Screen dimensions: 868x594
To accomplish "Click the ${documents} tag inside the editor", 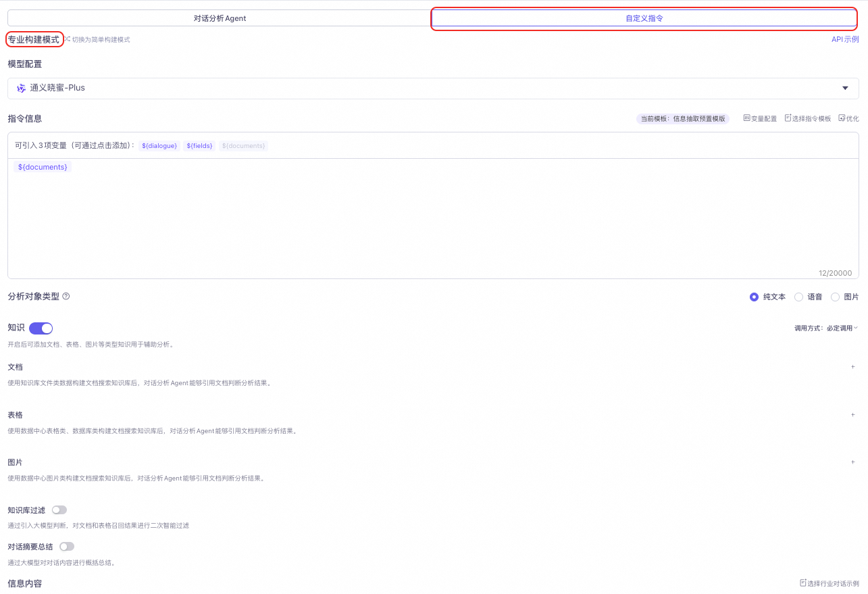I will [x=43, y=167].
